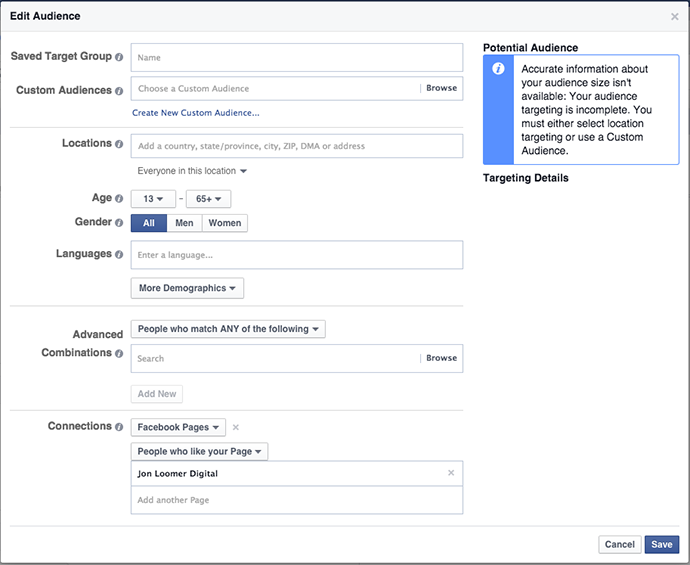Open maximum age 65+ dropdown
This screenshot has width=690, height=565.
pyautogui.click(x=208, y=199)
